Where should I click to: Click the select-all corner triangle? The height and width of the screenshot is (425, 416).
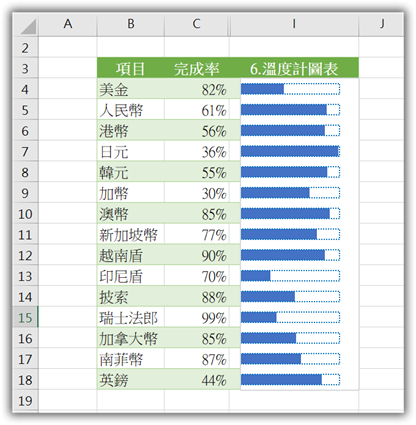point(28,26)
